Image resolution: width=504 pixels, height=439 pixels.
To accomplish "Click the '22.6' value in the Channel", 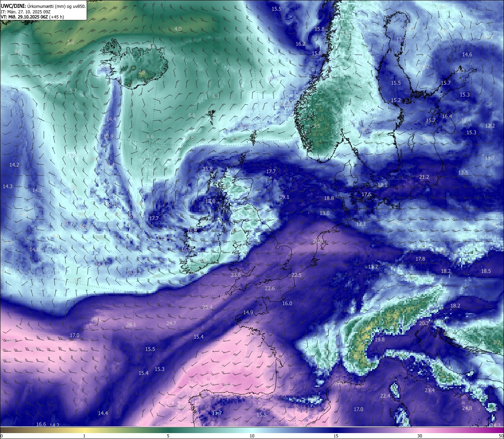I will coord(270,289).
